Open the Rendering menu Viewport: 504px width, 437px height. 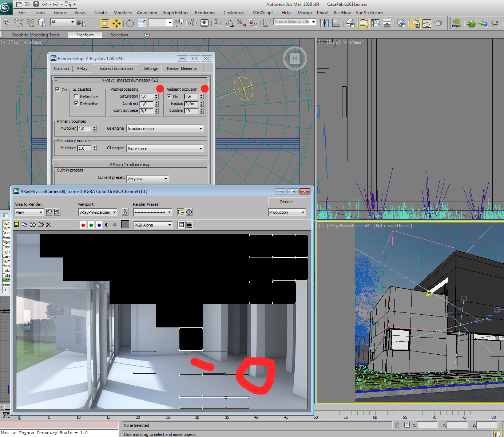tap(205, 12)
